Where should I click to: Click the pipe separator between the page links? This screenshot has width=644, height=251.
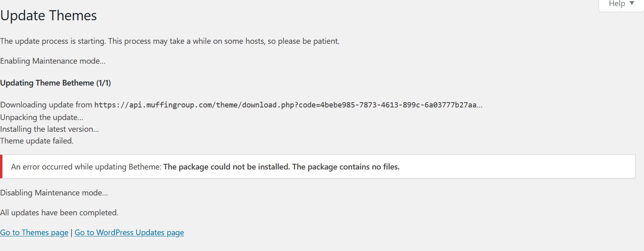click(72, 232)
